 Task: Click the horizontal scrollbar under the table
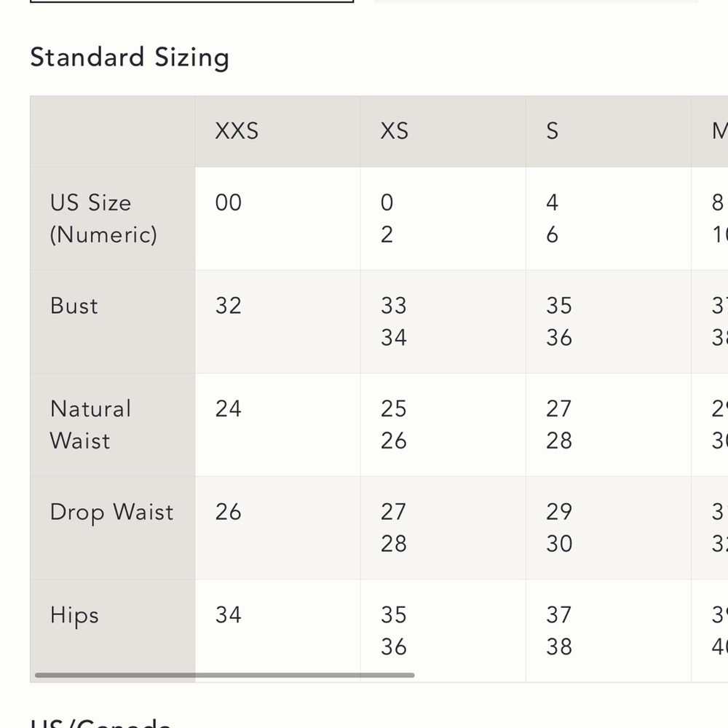(x=225, y=675)
